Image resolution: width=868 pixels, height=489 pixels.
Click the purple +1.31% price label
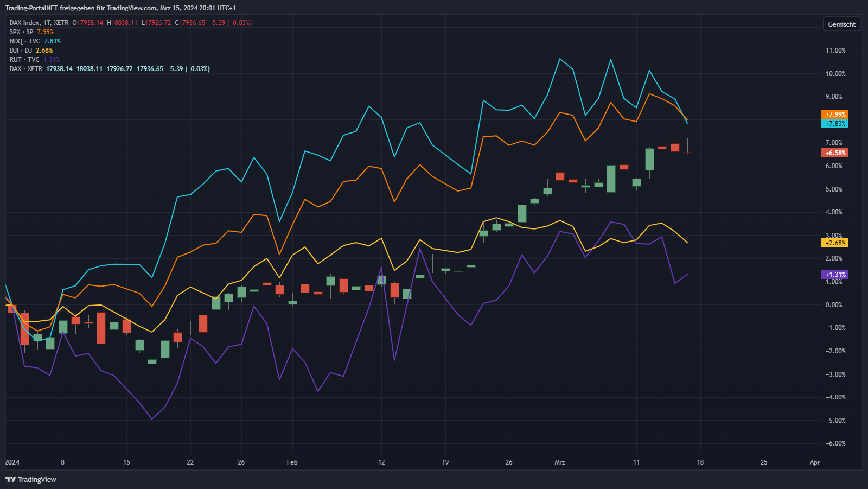[835, 275]
